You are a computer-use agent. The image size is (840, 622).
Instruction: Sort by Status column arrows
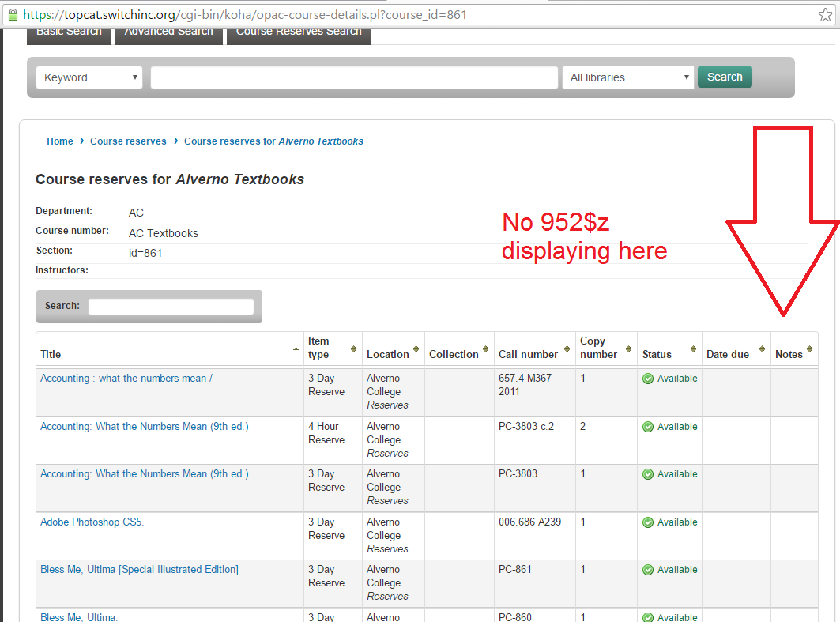pyautogui.click(x=693, y=349)
